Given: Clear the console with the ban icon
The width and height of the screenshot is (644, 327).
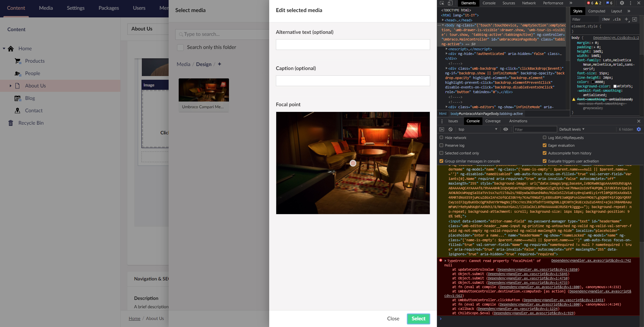Looking at the screenshot, I should coord(451,129).
